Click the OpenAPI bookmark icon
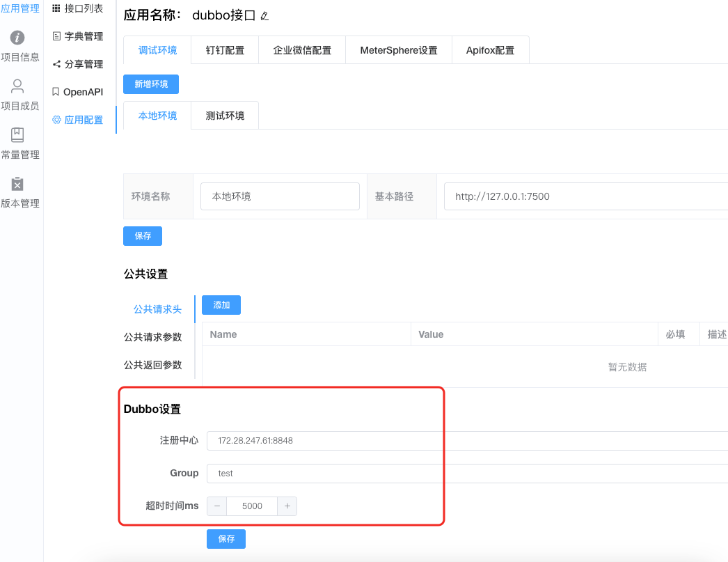The width and height of the screenshot is (728, 562). point(56,92)
